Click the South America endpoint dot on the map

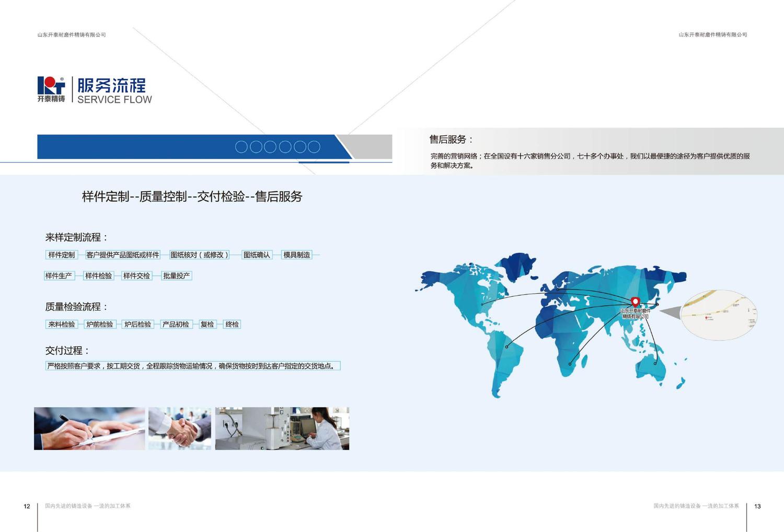506,346
